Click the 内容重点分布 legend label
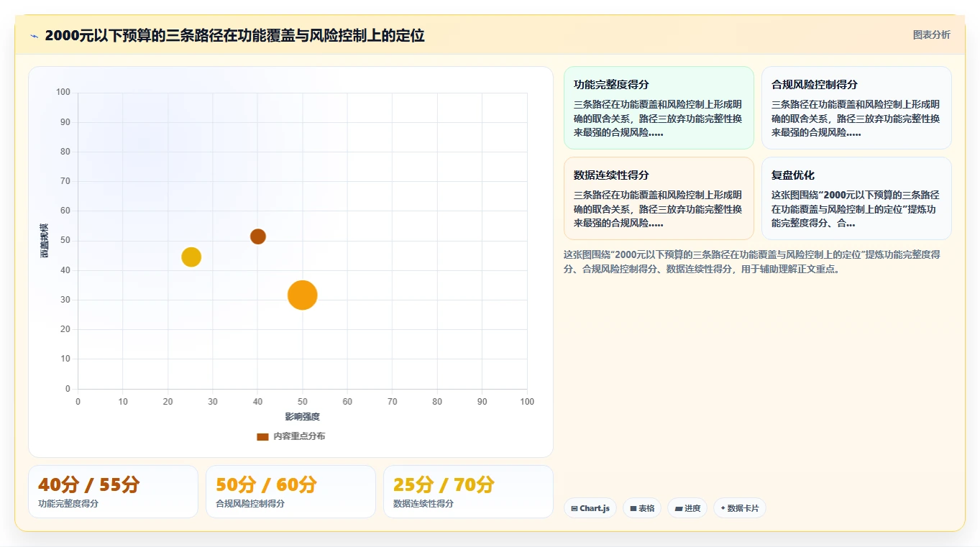The width and height of the screenshot is (980, 547). [299, 436]
